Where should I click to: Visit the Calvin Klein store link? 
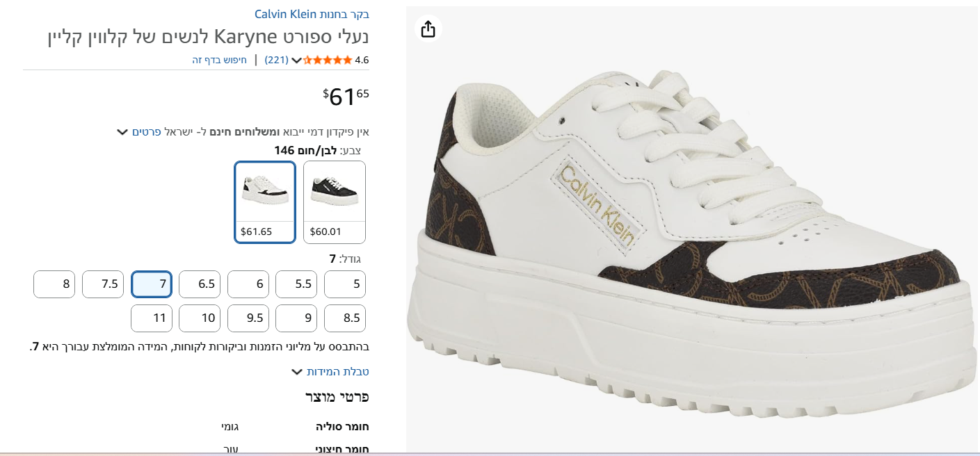click(312, 14)
